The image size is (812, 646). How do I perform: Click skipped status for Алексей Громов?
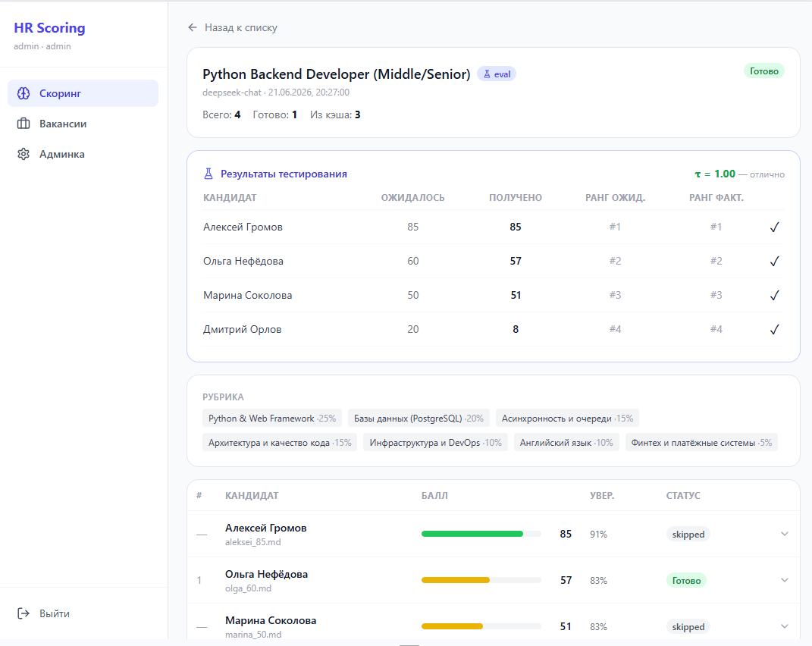click(688, 534)
